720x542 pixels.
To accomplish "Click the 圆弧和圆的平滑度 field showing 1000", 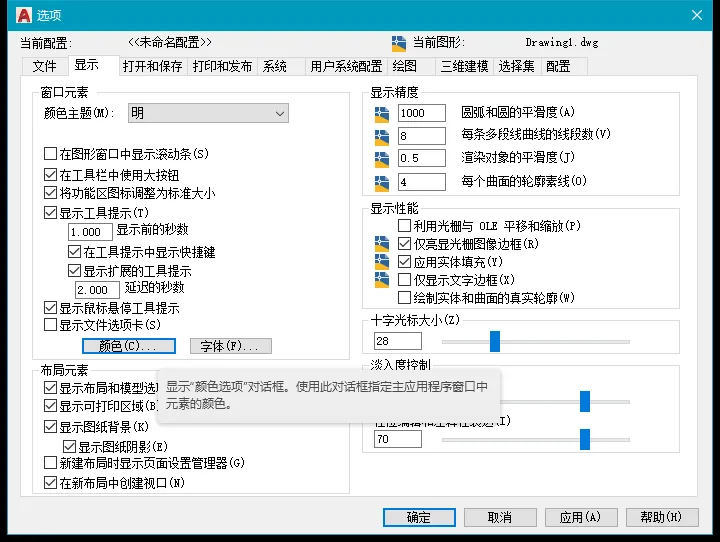I will click(422, 113).
